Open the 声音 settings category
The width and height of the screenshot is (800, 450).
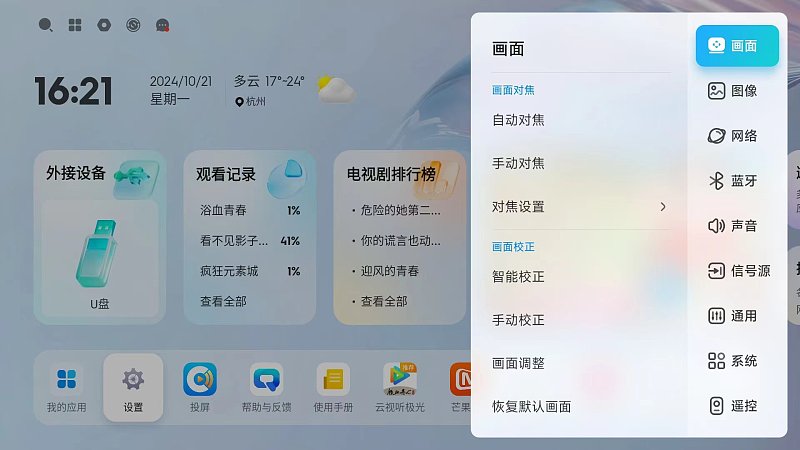coord(737,226)
